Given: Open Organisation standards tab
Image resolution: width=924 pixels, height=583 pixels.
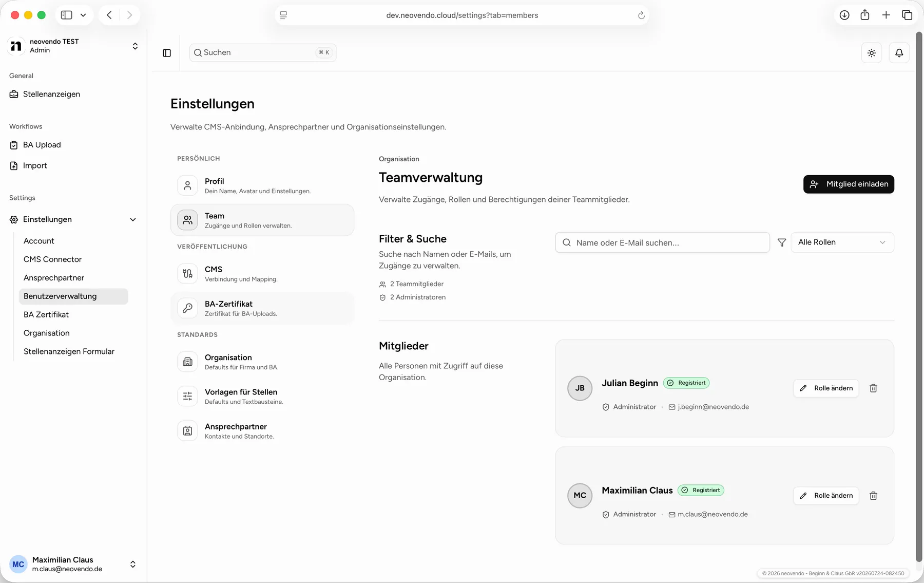Looking at the screenshot, I should click(262, 362).
